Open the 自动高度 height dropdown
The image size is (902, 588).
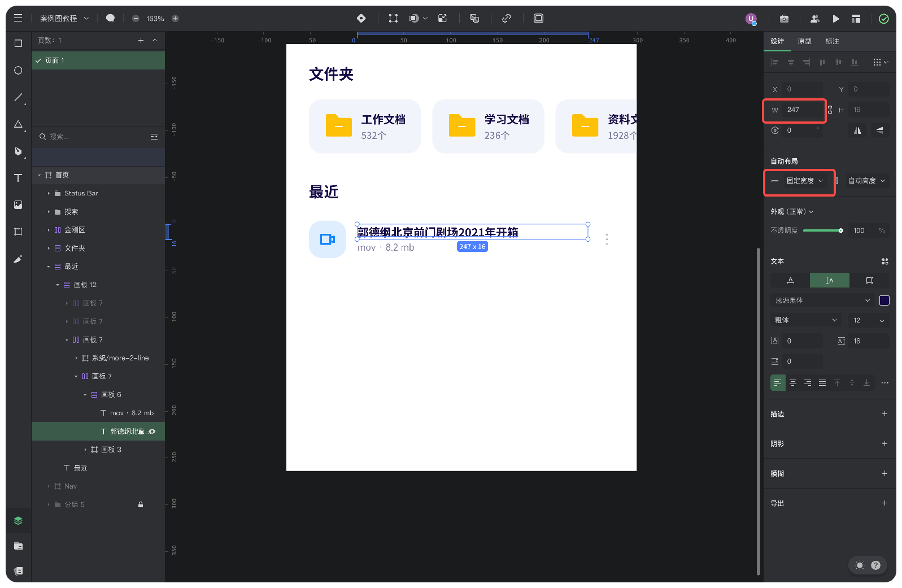[867, 181]
